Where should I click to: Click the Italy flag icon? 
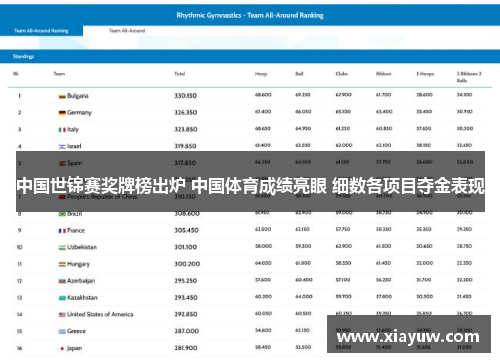62,130
